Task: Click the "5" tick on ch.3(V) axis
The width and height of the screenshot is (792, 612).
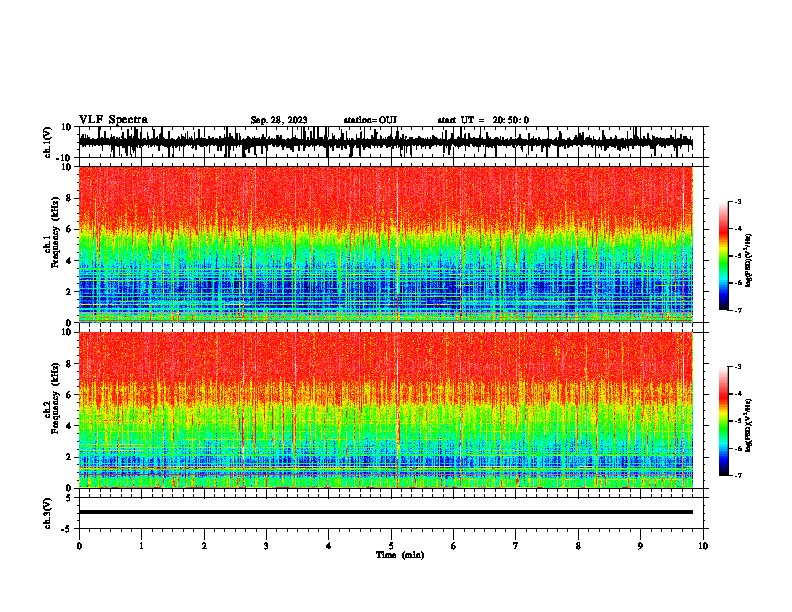Action: (70, 498)
